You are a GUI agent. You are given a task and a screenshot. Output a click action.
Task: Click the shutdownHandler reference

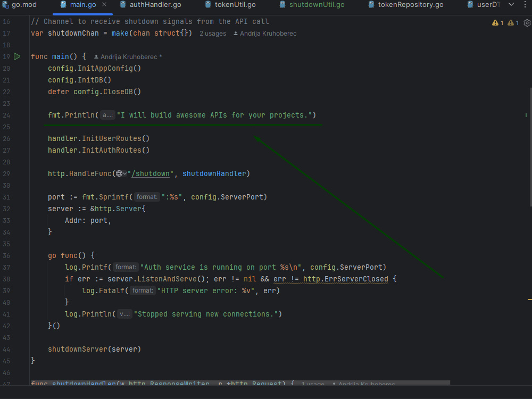[214, 174]
